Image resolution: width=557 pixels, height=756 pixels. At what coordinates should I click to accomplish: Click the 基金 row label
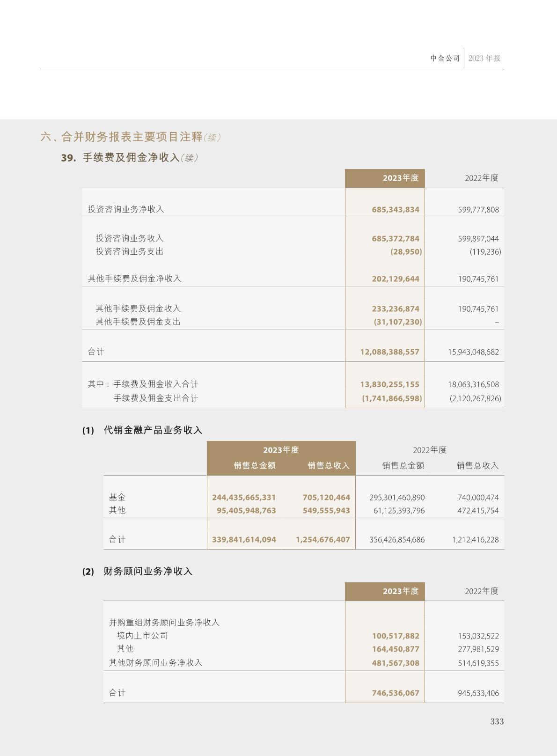coord(117,497)
